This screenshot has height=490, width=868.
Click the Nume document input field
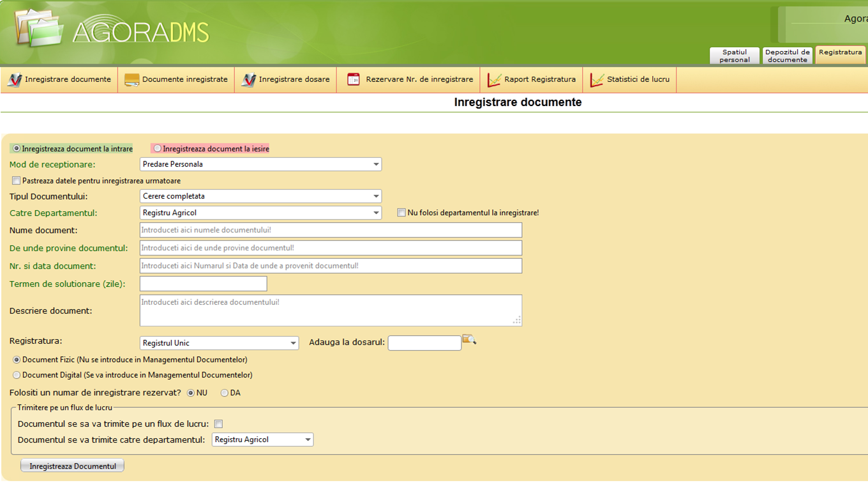click(331, 230)
